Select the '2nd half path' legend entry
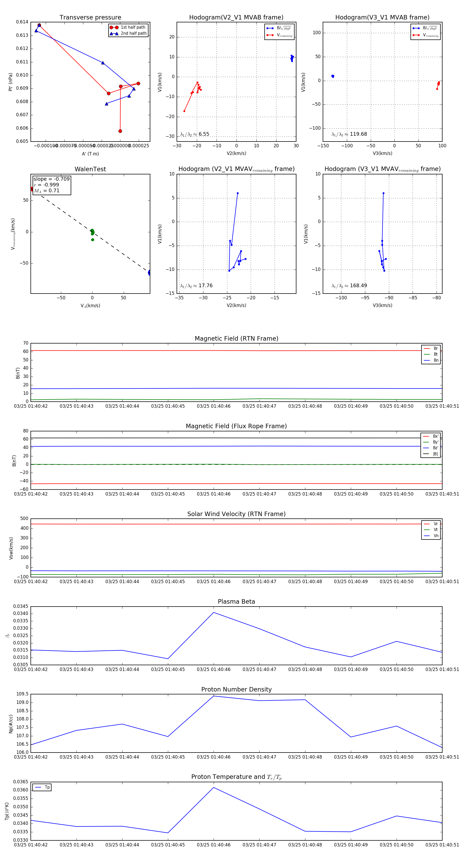 coord(133,33)
